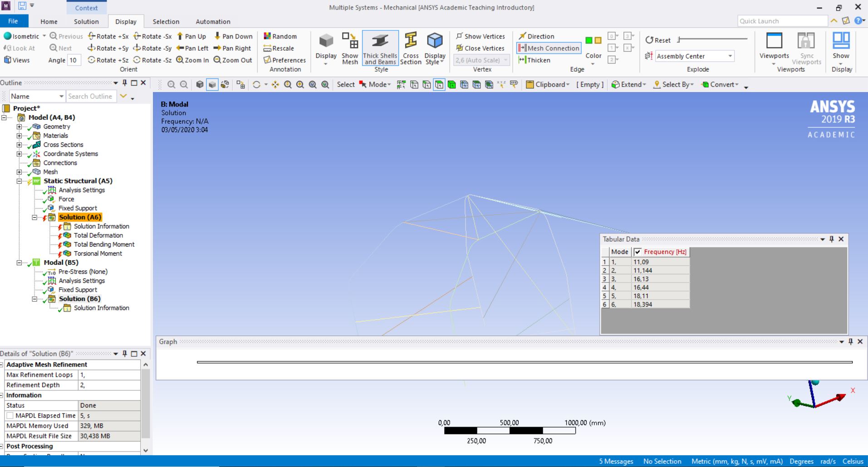868x467 pixels.
Task: Click the Show Mesh icon in Style group
Action: (x=350, y=48)
